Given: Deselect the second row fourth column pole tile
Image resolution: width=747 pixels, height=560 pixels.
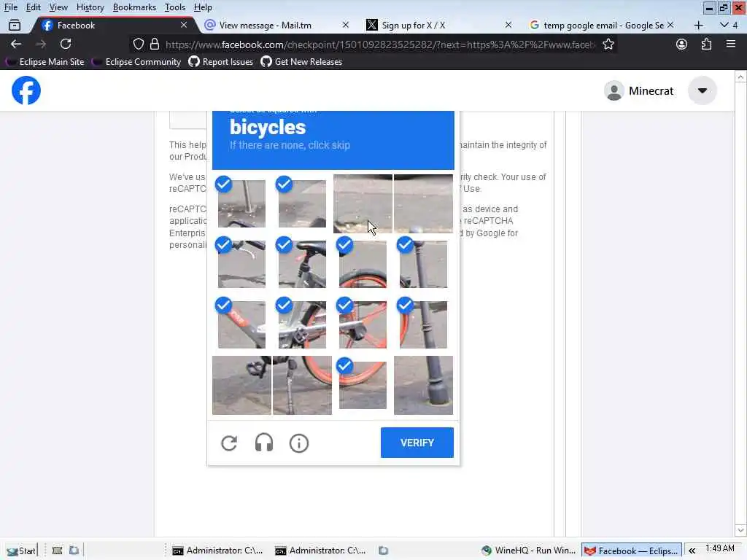Looking at the screenshot, I should (423, 264).
